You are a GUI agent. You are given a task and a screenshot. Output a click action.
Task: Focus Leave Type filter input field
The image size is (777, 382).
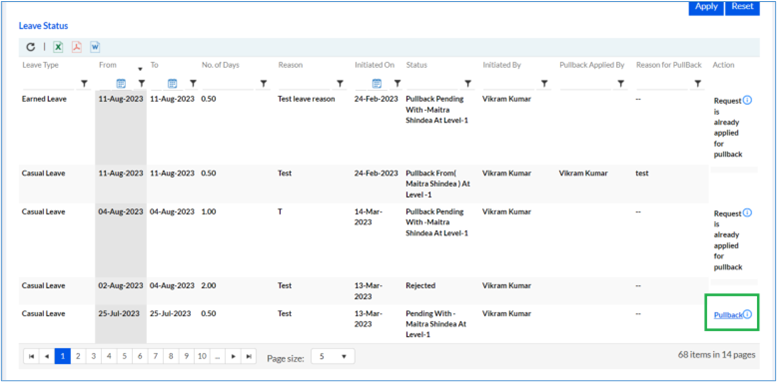(x=48, y=84)
